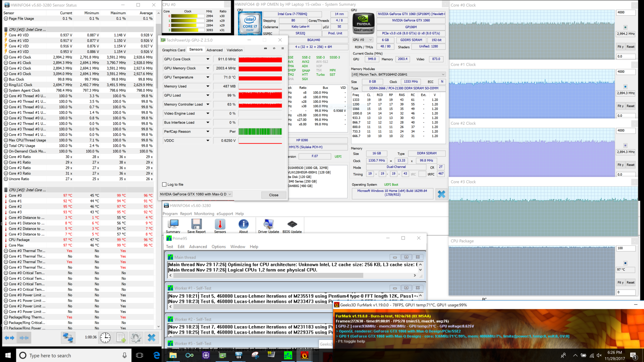The height and width of the screenshot is (362, 644).
Task: Open the Summary icon in HWiNFO64
Action: [x=173, y=226]
